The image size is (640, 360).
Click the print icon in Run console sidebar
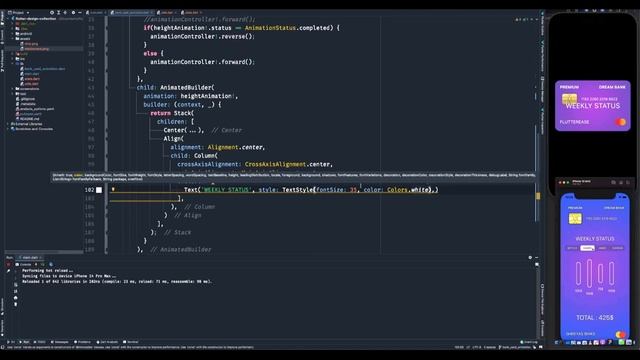pos(16,298)
